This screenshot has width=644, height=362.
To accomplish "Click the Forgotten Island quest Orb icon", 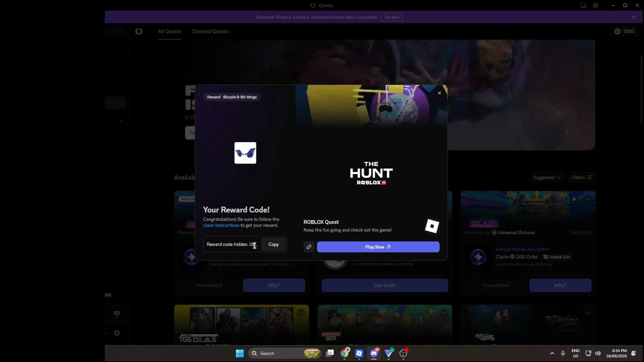I will click(478, 257).
